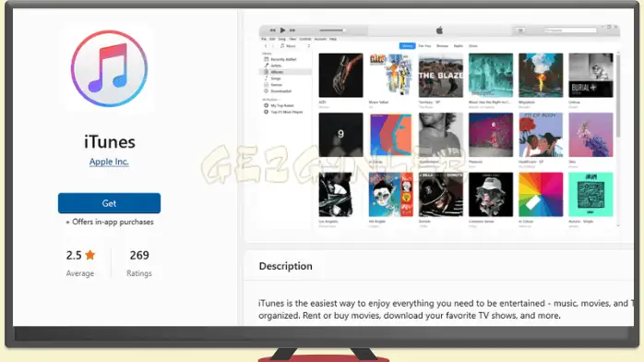
Task: Open the Controls menu in iTunes
Action: point(305,39)
